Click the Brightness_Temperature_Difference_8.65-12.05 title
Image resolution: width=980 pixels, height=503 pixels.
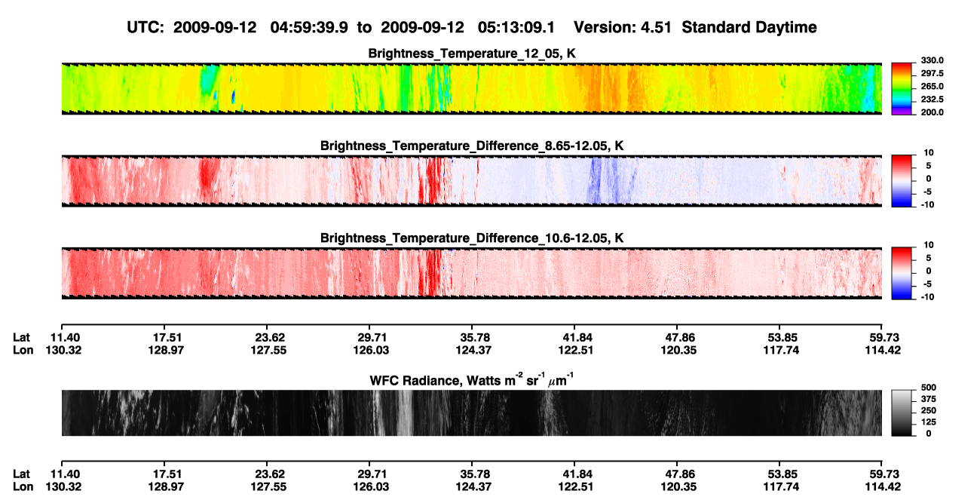(x=472, y=146)
